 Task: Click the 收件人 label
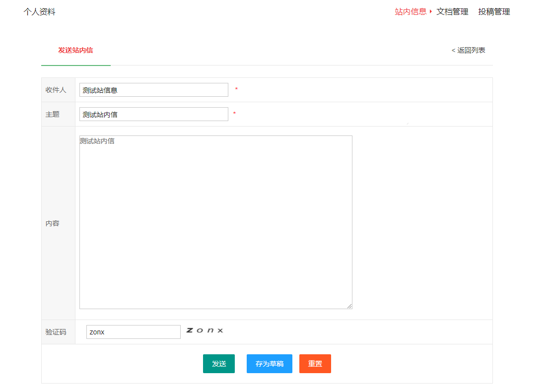pyautogui.click(x=56, y=90)
